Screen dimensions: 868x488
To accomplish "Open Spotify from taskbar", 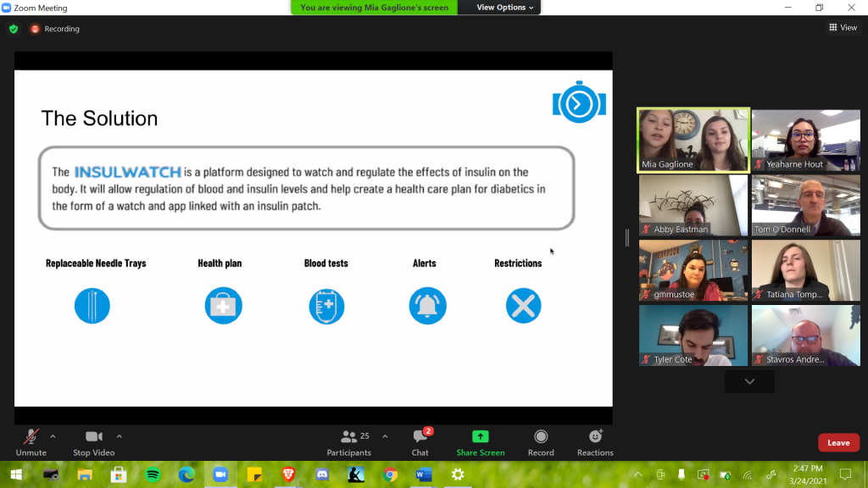I will coord(153,474).
